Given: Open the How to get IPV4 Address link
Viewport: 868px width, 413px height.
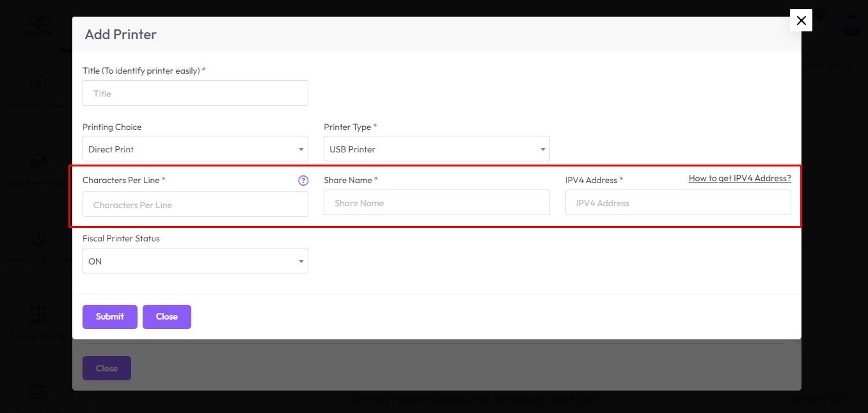Looking at the screenshot, I should click(739, 178).
